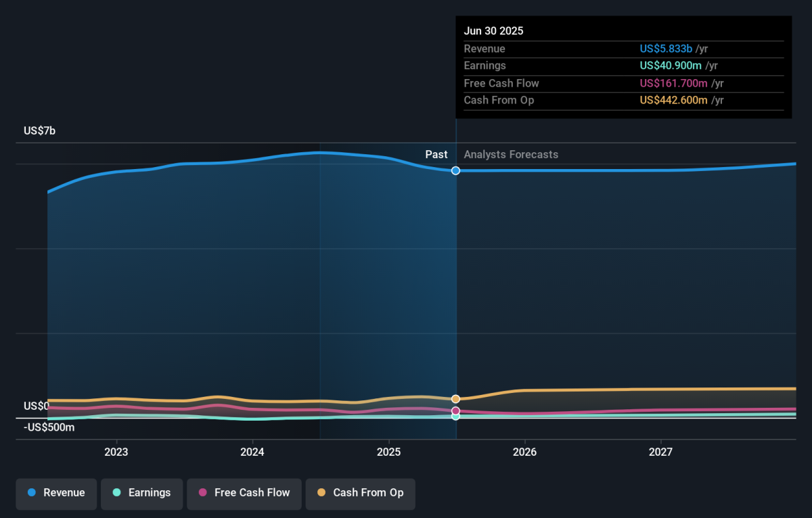
Task: Toggle the Cash From Op legend series
Action: pos(361,493)
